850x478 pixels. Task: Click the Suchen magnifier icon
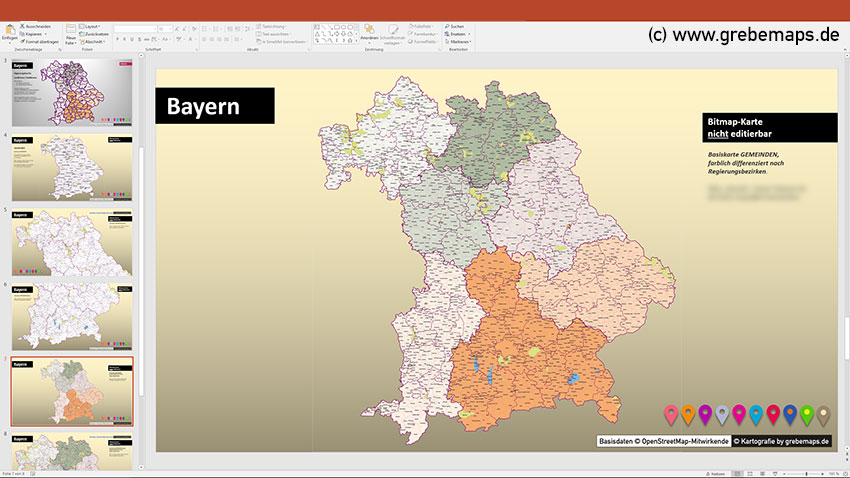tap(447, 26)
